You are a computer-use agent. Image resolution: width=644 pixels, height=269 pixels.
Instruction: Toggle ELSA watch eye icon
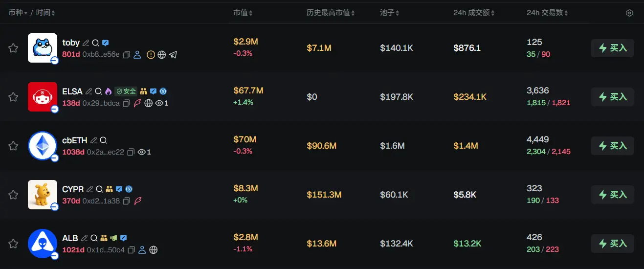point(159,103)
